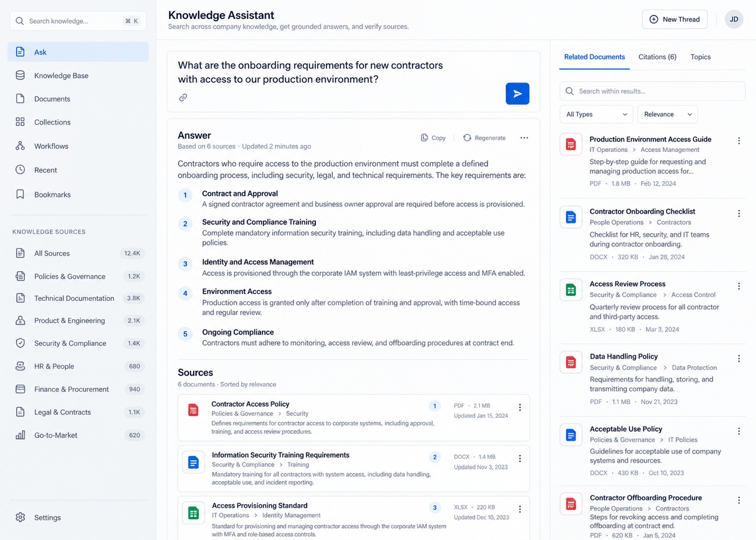The width and height of the screenshot is (756, 540).
Task: Select the Related Documents tab
Action: (595, 57)
